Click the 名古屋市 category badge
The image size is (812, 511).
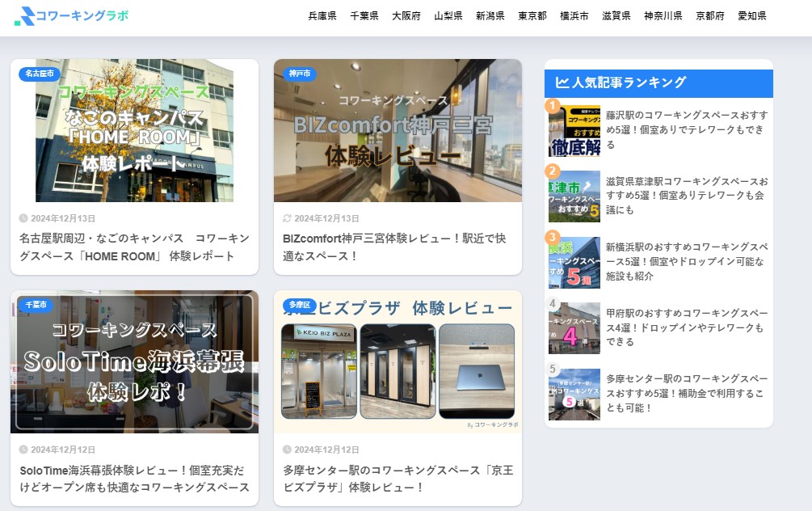click(40, 74)
